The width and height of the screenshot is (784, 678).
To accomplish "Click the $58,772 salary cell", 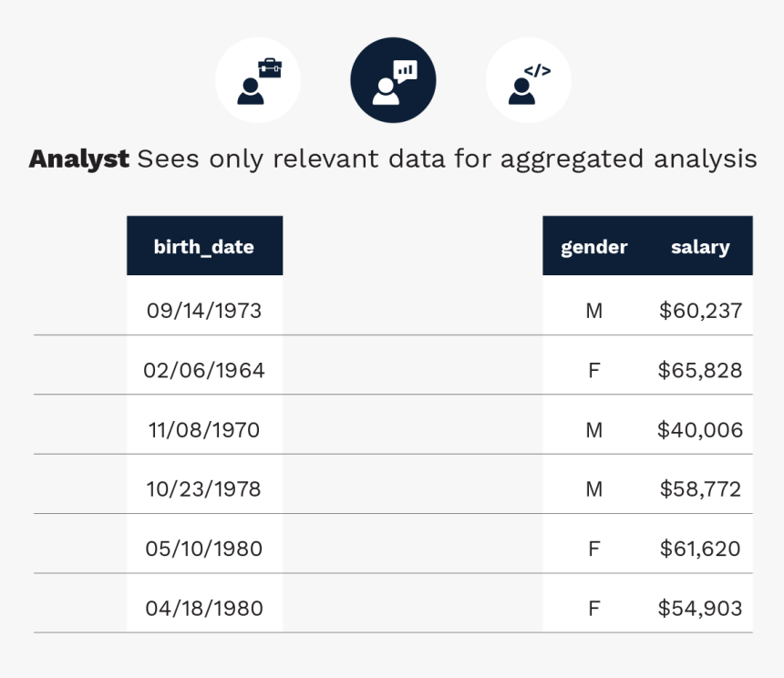I will (x=700, y=489).
